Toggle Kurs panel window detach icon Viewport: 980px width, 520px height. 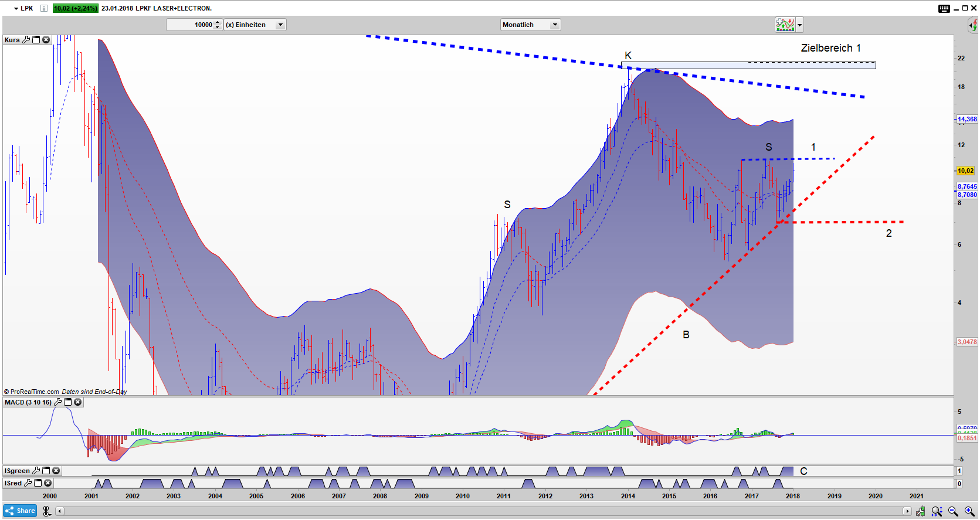click(36, 40)
